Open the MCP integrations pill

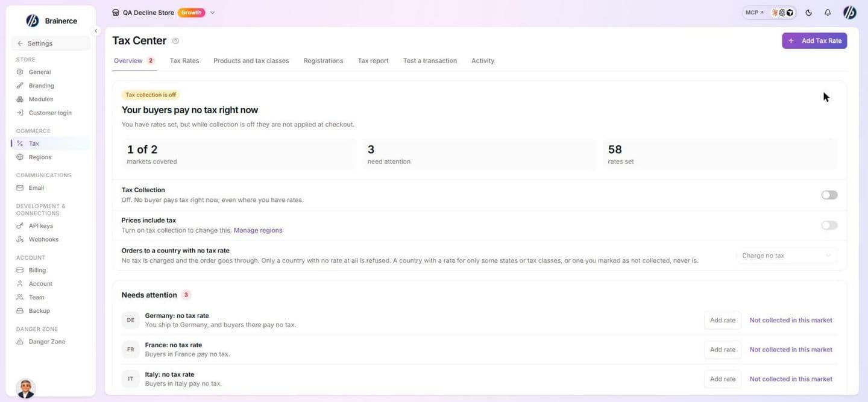[x=769, y=13]
